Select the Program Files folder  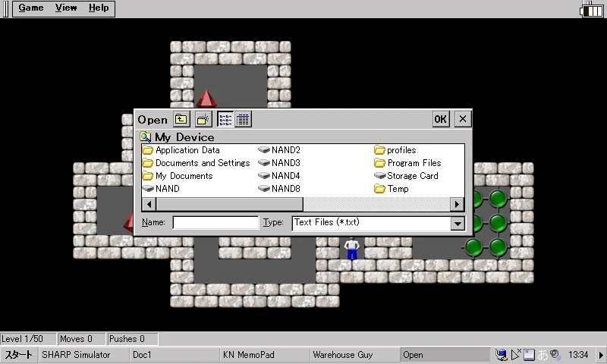point(407,163)
